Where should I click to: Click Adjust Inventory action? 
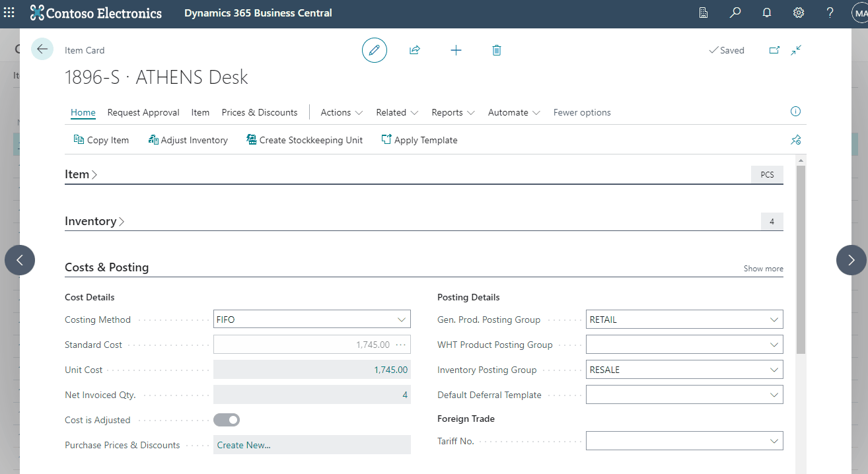click(x=188, y=140)
